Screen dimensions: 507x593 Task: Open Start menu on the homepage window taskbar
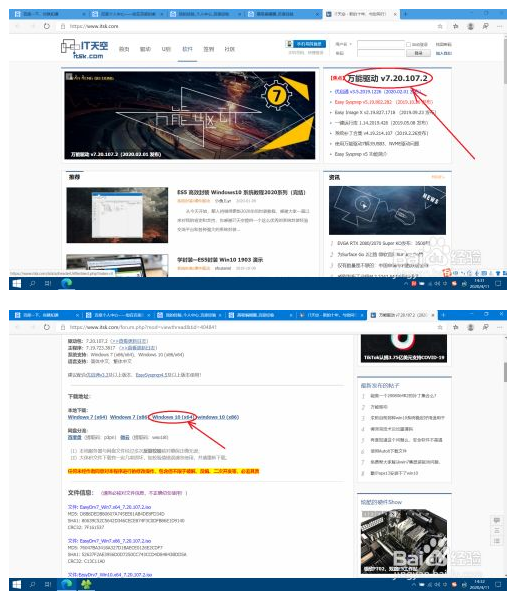tap(17, 283)
